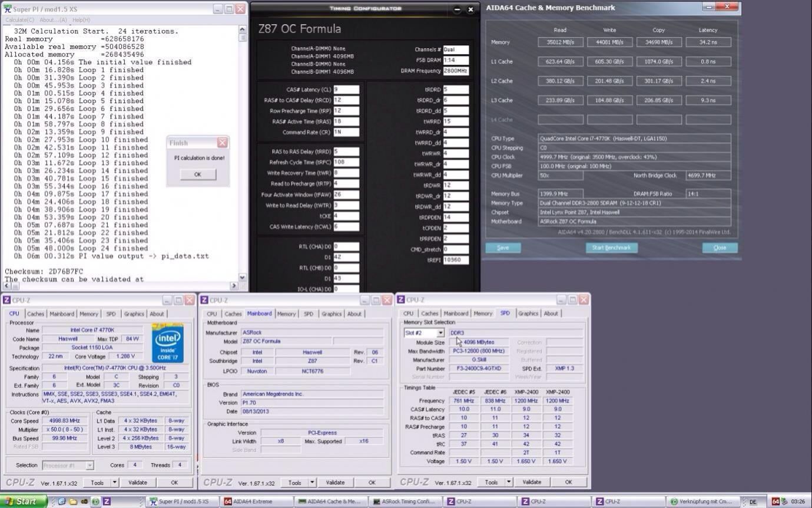
Task: Open Slot #2 memory slot dropdown
Action: pyautogui.click(x=440, y=333)
